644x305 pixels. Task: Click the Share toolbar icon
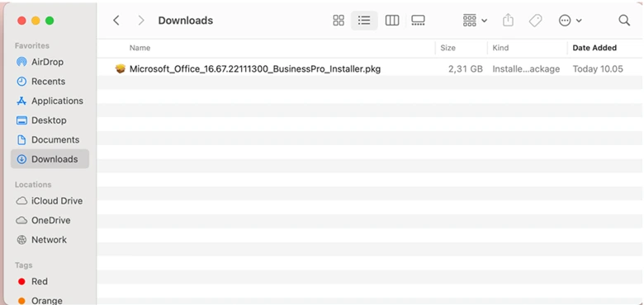[x=508, y=21]
